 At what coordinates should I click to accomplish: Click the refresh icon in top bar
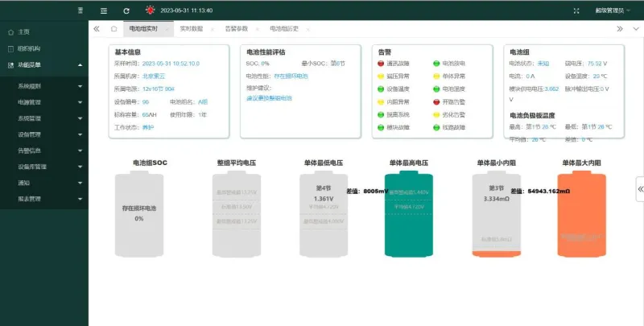point(126,11)
